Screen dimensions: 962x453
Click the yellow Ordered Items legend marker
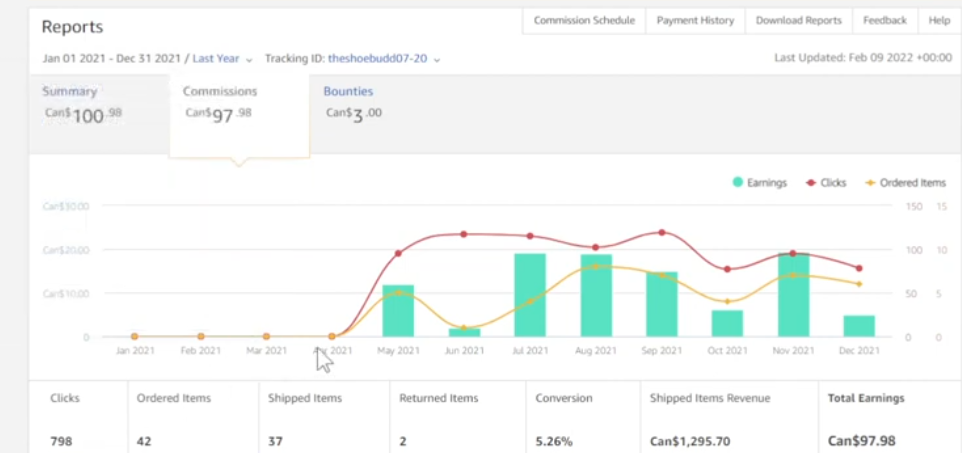[870, 182]
